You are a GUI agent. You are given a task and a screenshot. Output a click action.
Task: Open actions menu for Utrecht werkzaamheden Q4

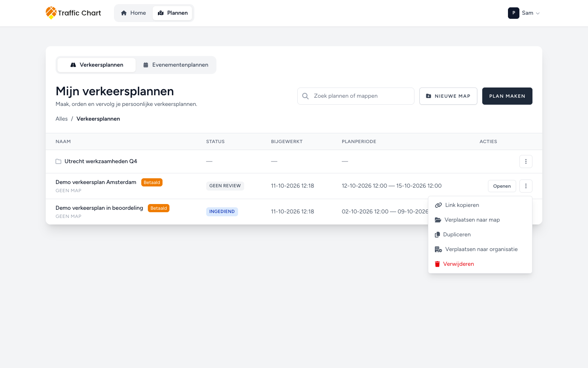tap(526, 162)
